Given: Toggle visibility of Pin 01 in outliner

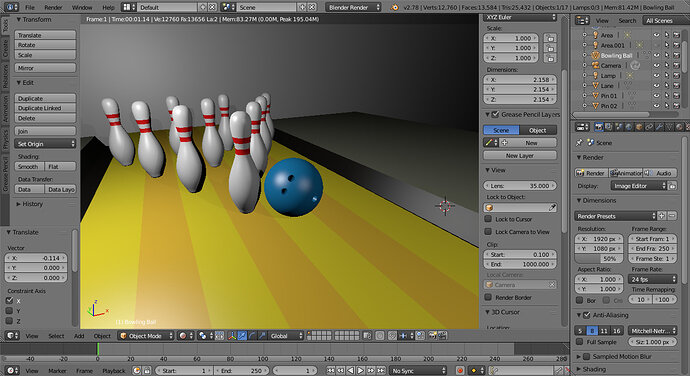Looking at the screenshot, I should [656, 96].
